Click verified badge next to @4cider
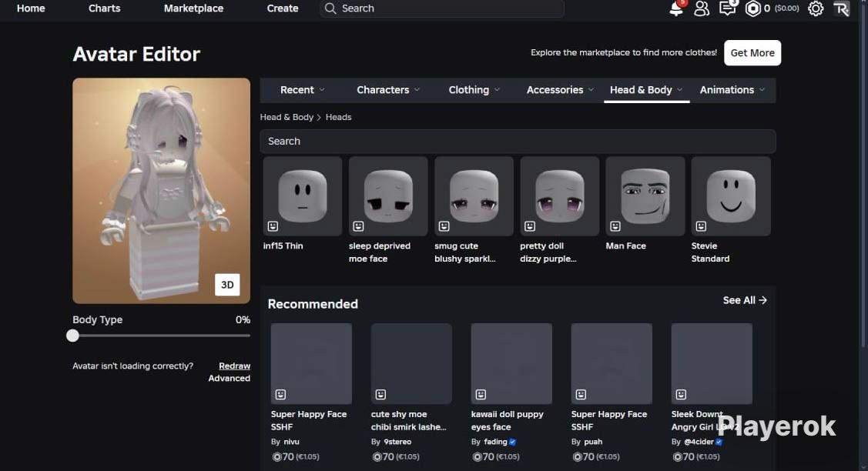The width and height of the screenshot is (868, 471). coord(719,442)
